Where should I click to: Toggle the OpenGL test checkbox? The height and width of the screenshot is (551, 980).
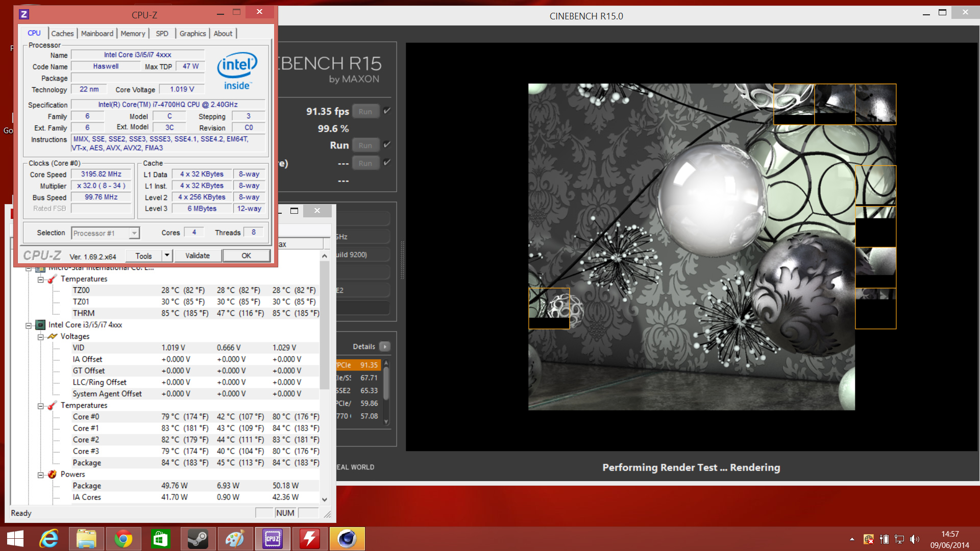[x=387, y=111]
